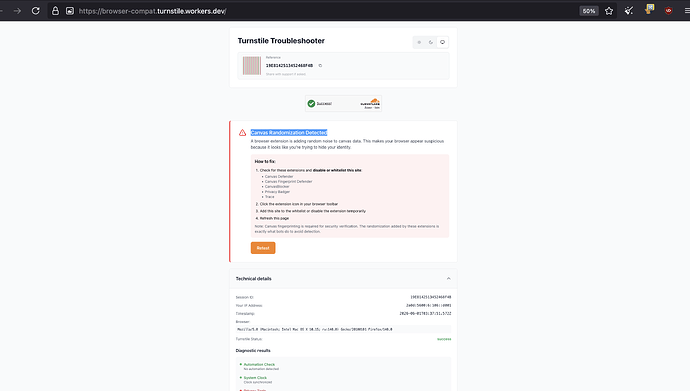Open the broom cleaner extension icon
This screenshot has width=690, height=391.
point(629,11)
